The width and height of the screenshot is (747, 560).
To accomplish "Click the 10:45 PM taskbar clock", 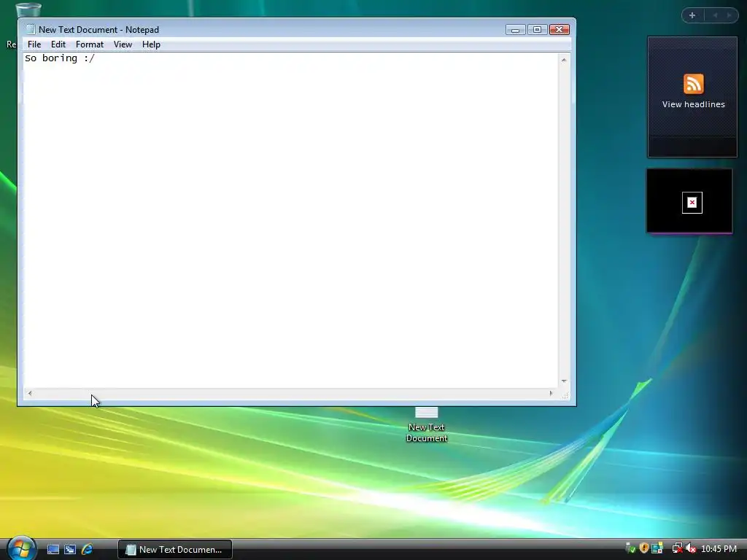I will [x=719, y=549].
